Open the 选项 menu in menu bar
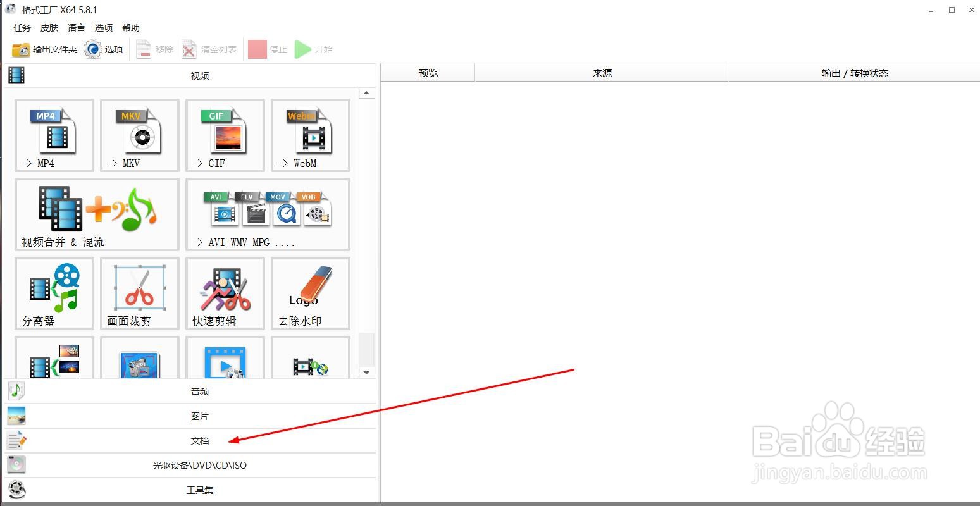The width and height of the screenshot is (980, 506). point(104,28)
